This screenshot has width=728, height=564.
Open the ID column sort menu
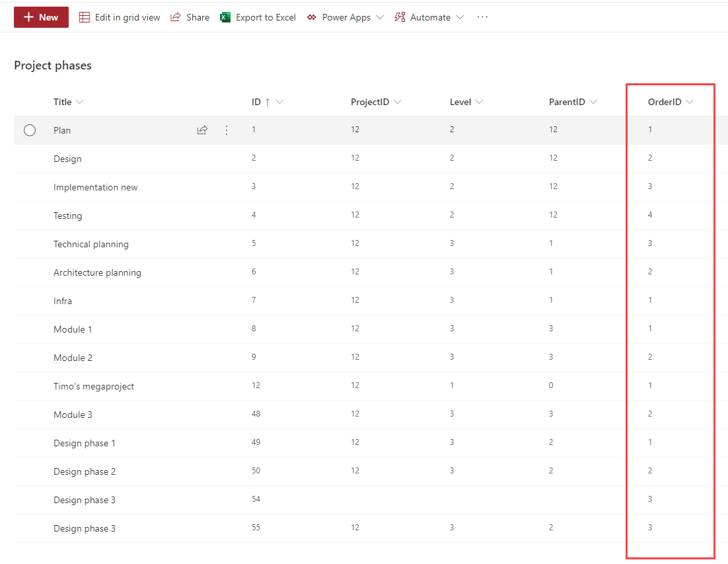coord(279,102)
